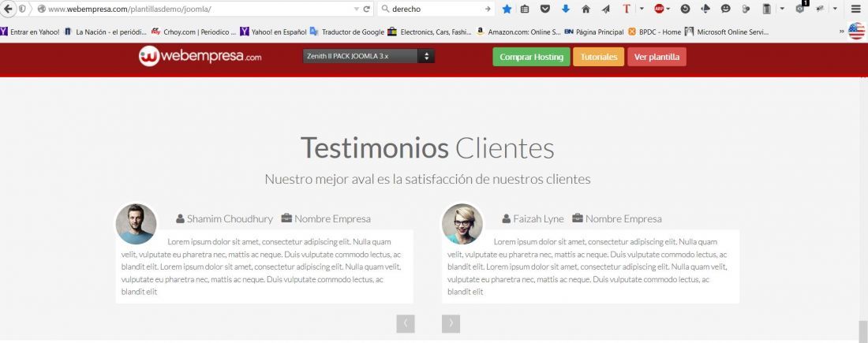Open Zenith II PACK JOOMLA template dropdown
Image resolution: width=868 pixels, height=343 pixels.
tap(369, 56)
